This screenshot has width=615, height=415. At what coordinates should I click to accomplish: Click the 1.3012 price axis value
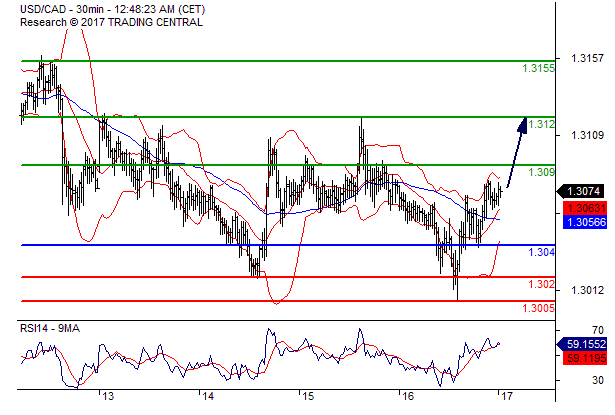point(587,290)
